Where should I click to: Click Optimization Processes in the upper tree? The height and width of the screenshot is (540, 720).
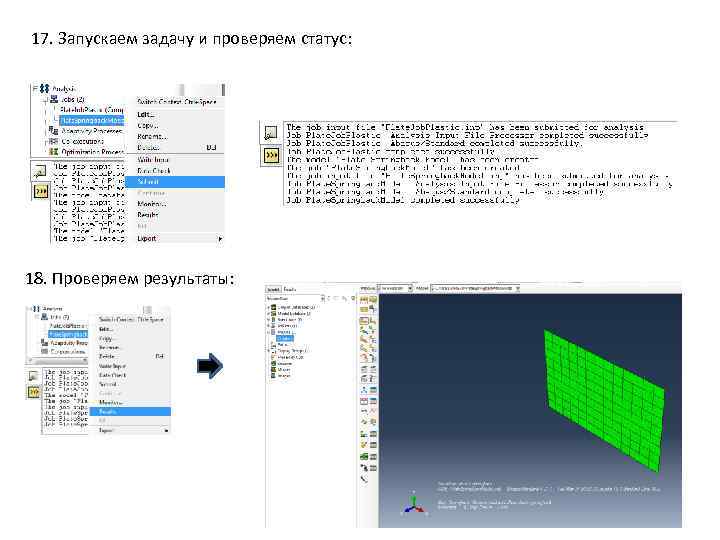point(93,152)
